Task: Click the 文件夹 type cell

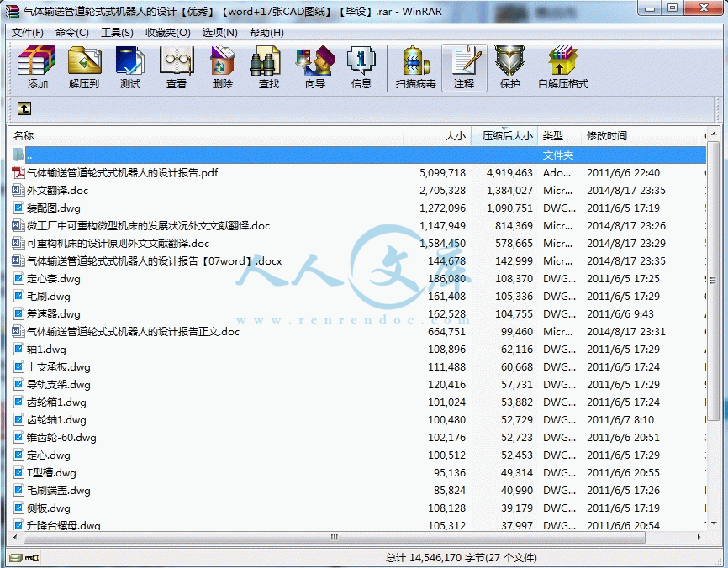Action: (x=558, y=155)
